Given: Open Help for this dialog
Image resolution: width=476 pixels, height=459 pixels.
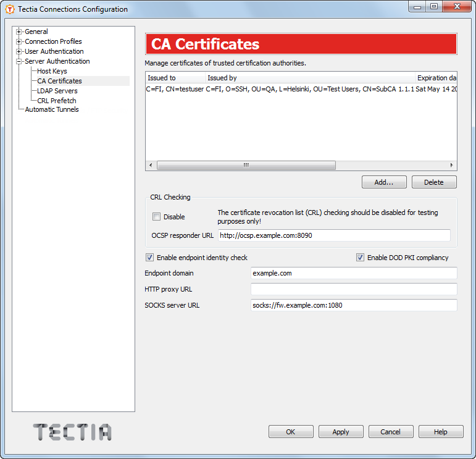Looking at the screenshot, I should pyautogui.click(x=441, y=432).
